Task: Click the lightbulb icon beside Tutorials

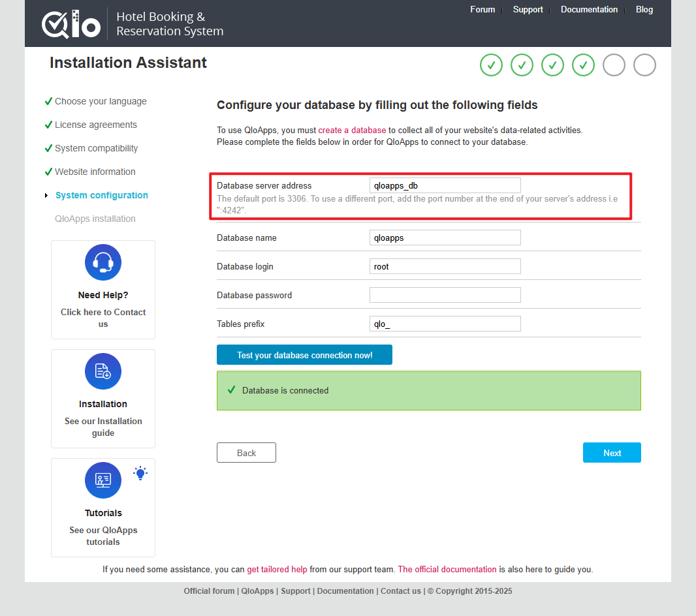Action: pyautogui.click(x=140, y=473)
